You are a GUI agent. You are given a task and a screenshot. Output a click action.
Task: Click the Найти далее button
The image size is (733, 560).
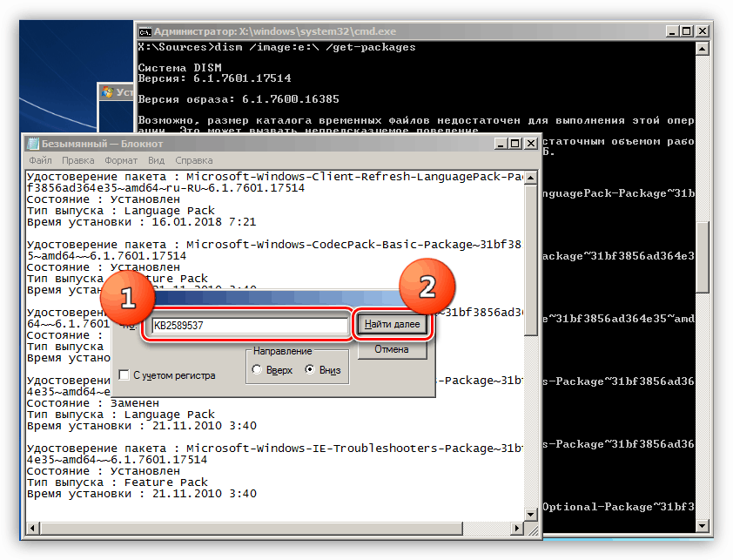pyautogui.click(x=393, y=324)
